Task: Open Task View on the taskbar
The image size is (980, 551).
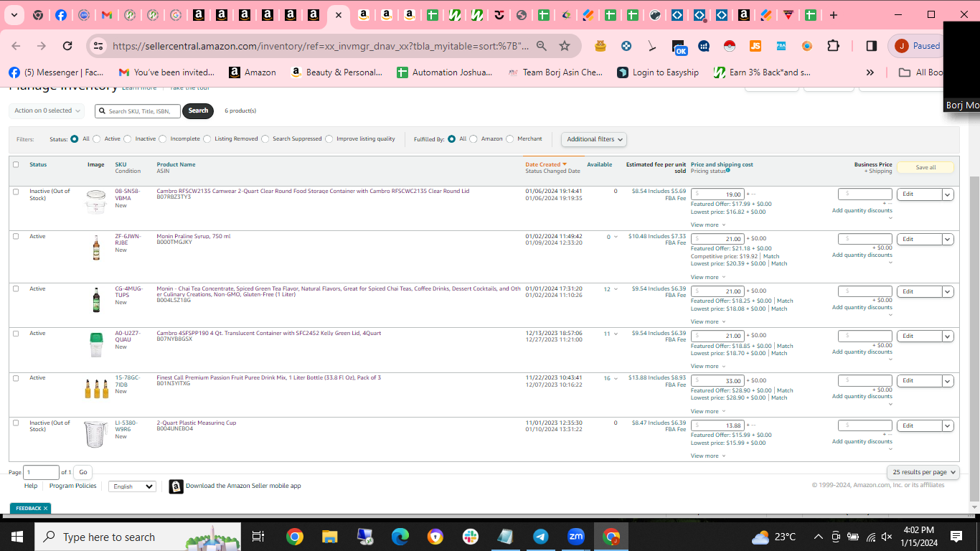Action: [258, 537]
